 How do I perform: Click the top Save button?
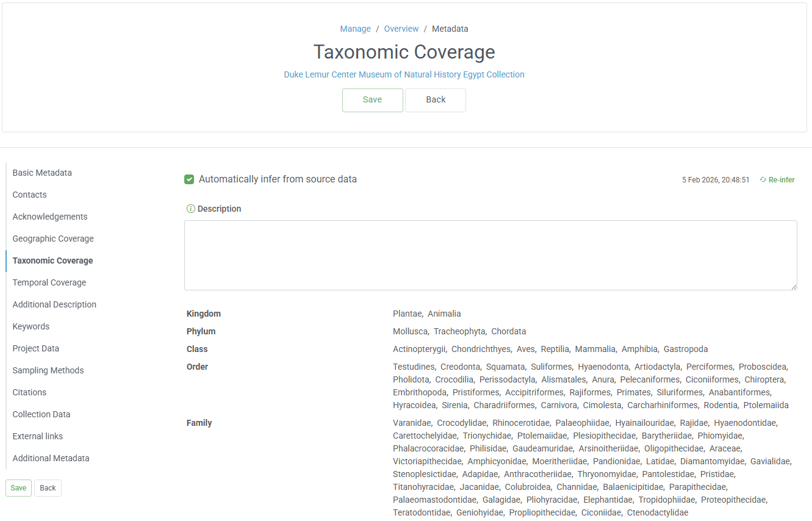pos(372,100)
